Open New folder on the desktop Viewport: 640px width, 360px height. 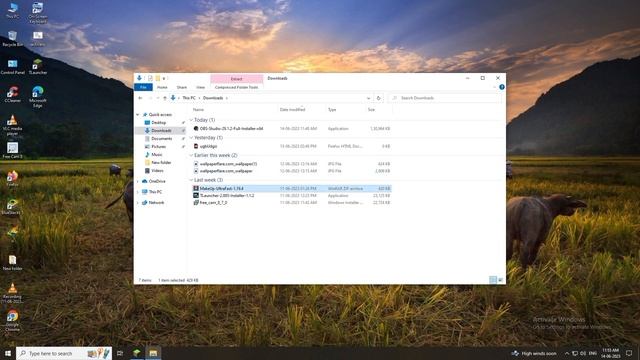[x=12, y=262]
